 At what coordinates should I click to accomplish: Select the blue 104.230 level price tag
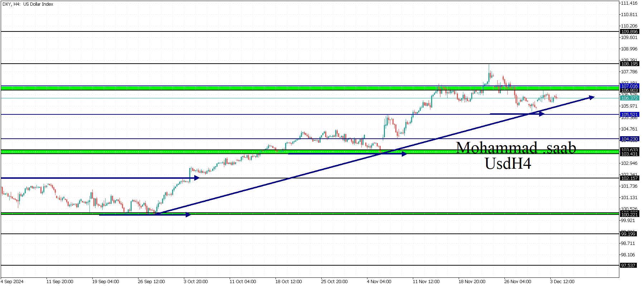[x=629, y=139]
